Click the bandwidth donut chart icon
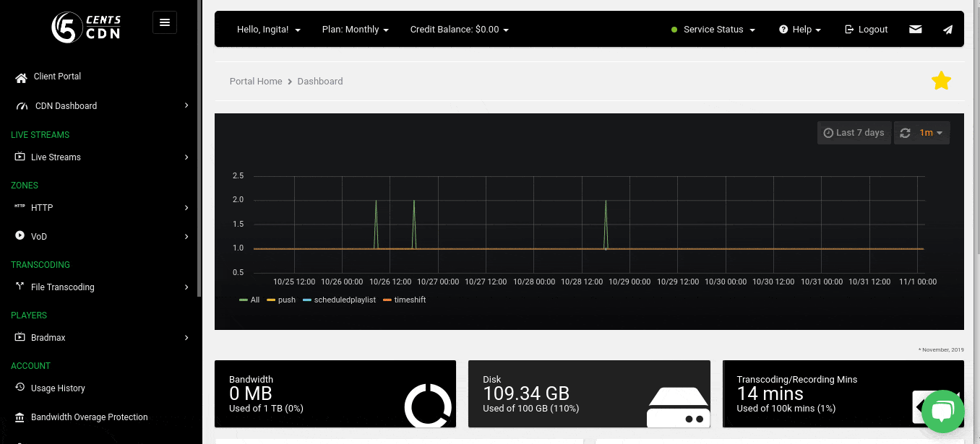The image size is (980, 444). 428,406
